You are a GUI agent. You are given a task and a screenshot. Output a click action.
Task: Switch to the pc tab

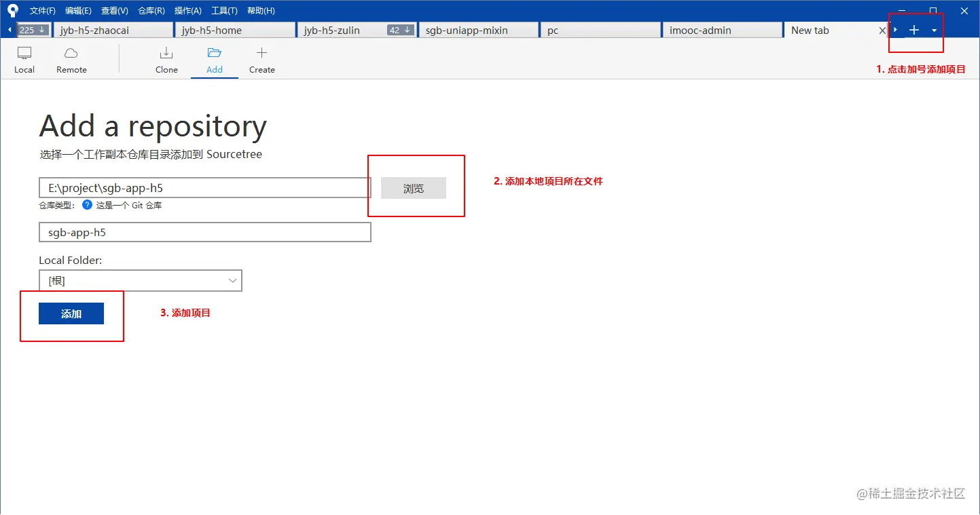tap(600, 30)
